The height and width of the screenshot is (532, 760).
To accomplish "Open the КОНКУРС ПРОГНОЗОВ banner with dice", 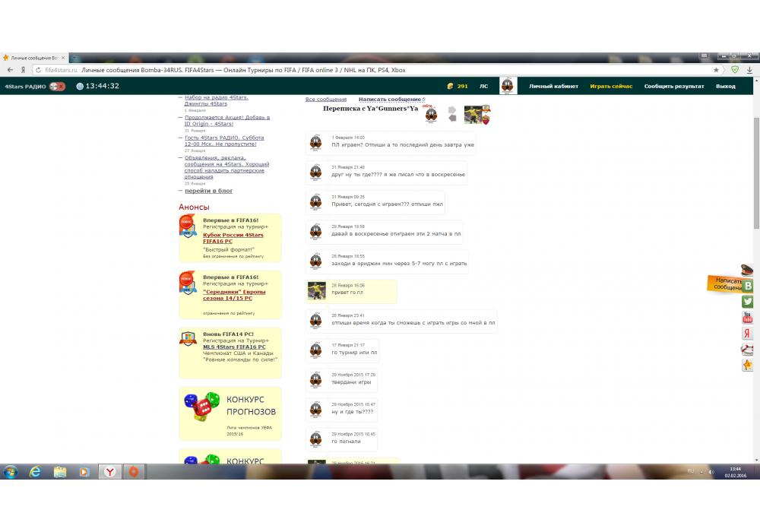I will (230, 413).
